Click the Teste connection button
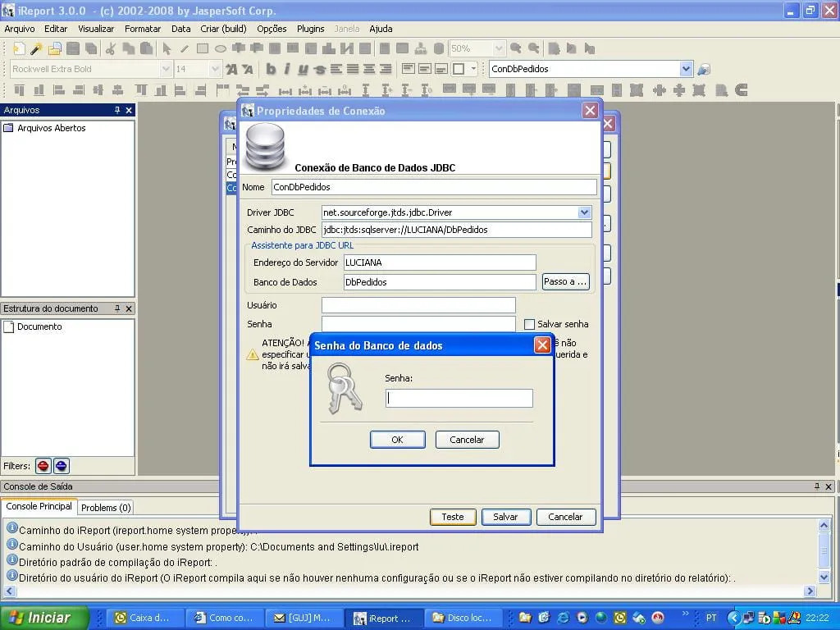 click(453, 517)
